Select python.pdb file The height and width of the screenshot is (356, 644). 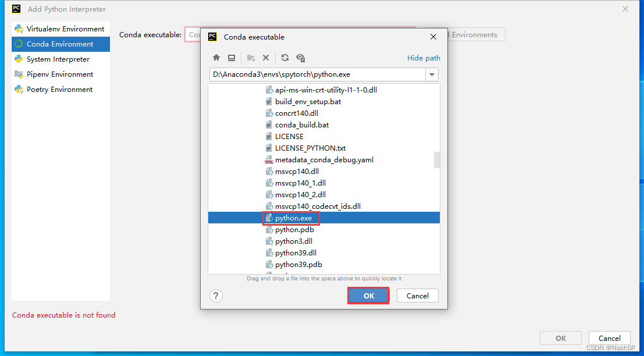point(294,230)
